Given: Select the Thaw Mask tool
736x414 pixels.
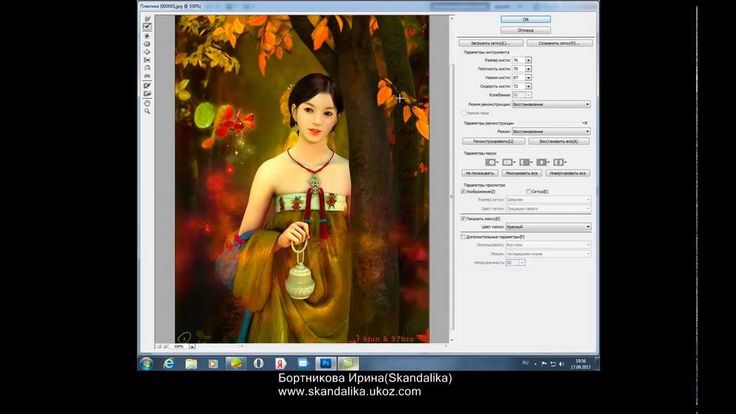Looking at the screenshot, I should (x=147, y=94).
